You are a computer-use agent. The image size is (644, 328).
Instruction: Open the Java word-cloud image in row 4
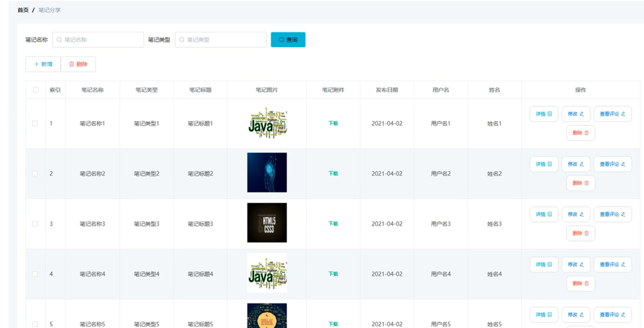[267, 273]
